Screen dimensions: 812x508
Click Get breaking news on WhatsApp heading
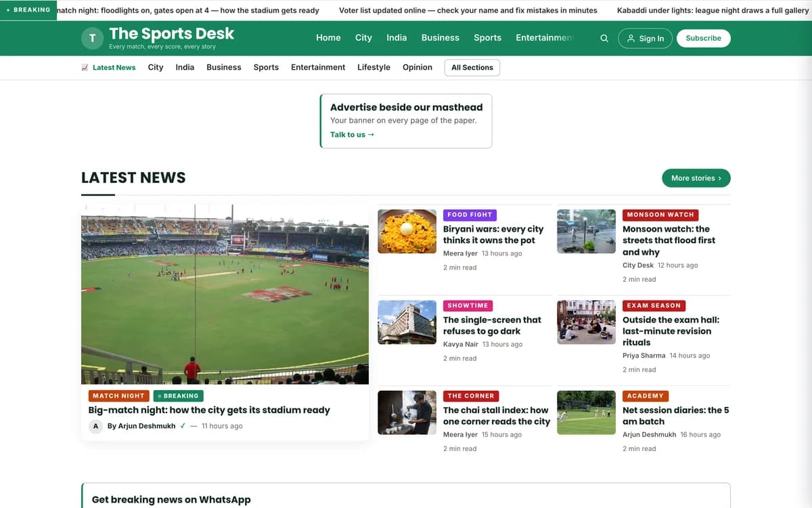pos(171,500)
